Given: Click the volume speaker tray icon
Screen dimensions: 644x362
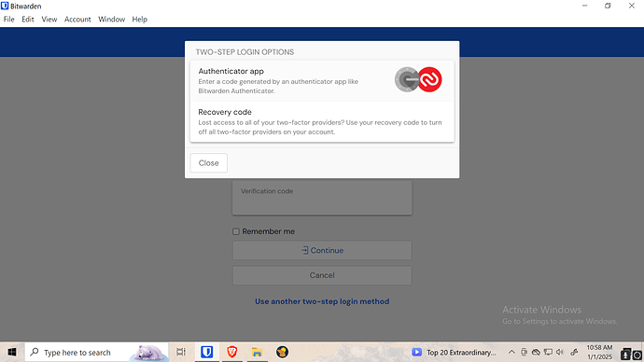Looking at the screenshot, I should [x=560, y=352].
